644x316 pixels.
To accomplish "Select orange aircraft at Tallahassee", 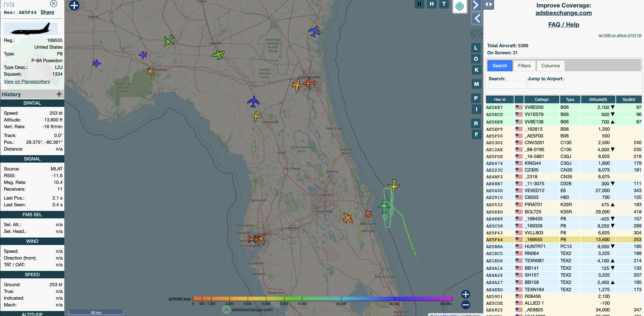I will (150, 71).
